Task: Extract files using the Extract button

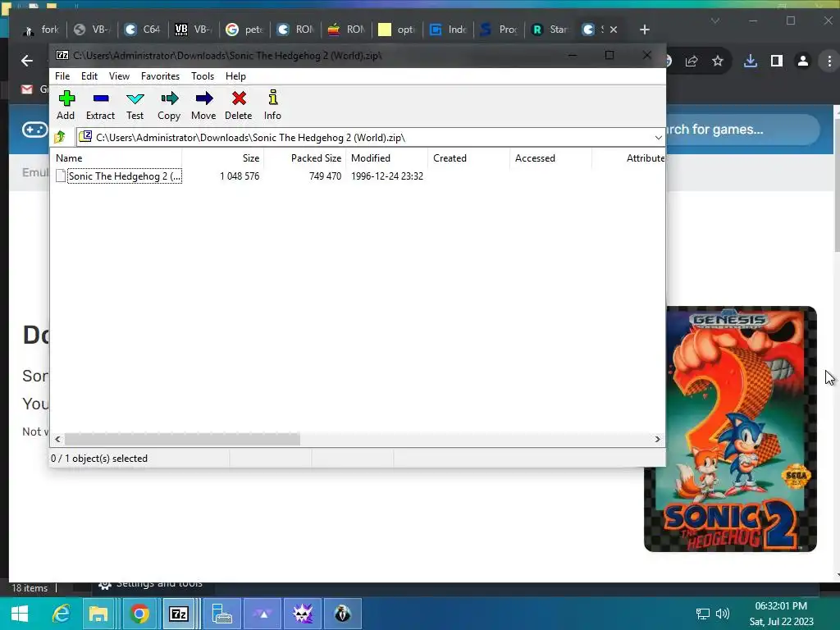Action: [100, 105]
